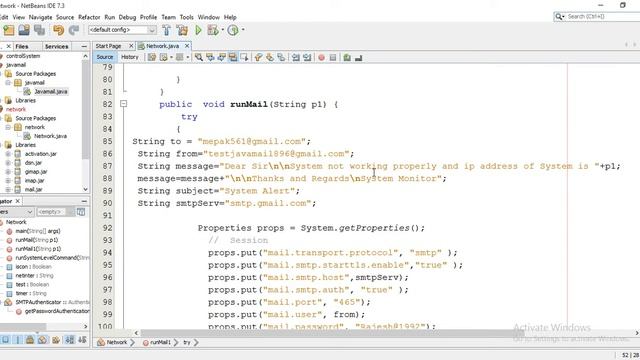Screen dimensions: 640x360
Task: Open the Profile Project dropdown arrow
Action: click(x=243, y=30)
